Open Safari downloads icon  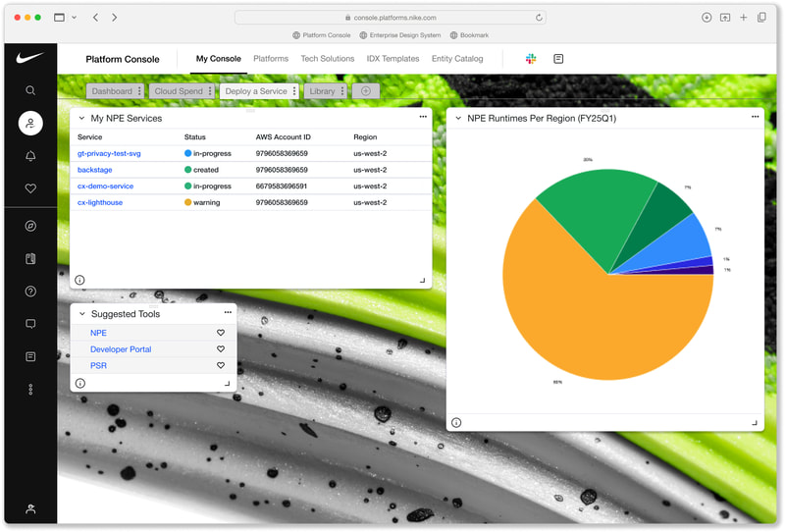pyautogui.click(x=706, y=17)
